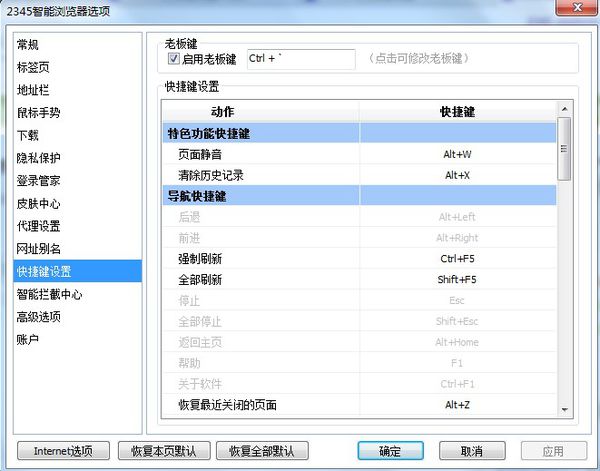Click the boss key input field showing Ctrl + `
The height and width of the screenshot is (471, 600).
pyautogui.click(x=301, y=59)
